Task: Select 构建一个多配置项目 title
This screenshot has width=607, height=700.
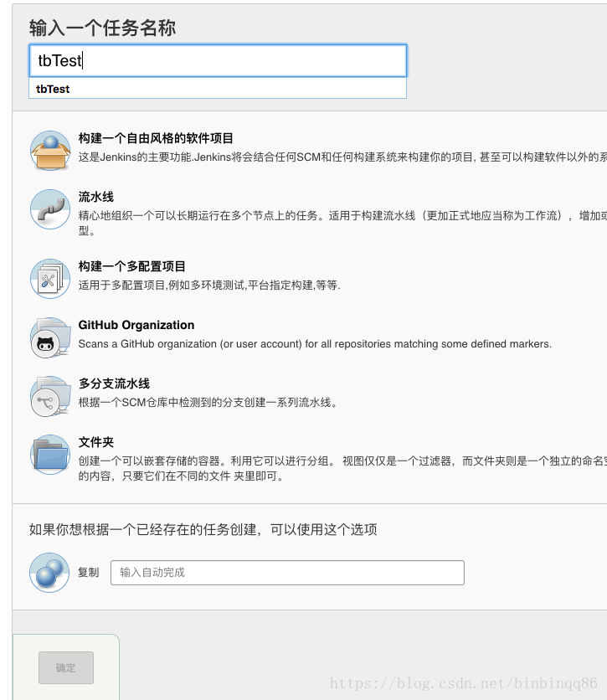Action: (x=131, y=266)
